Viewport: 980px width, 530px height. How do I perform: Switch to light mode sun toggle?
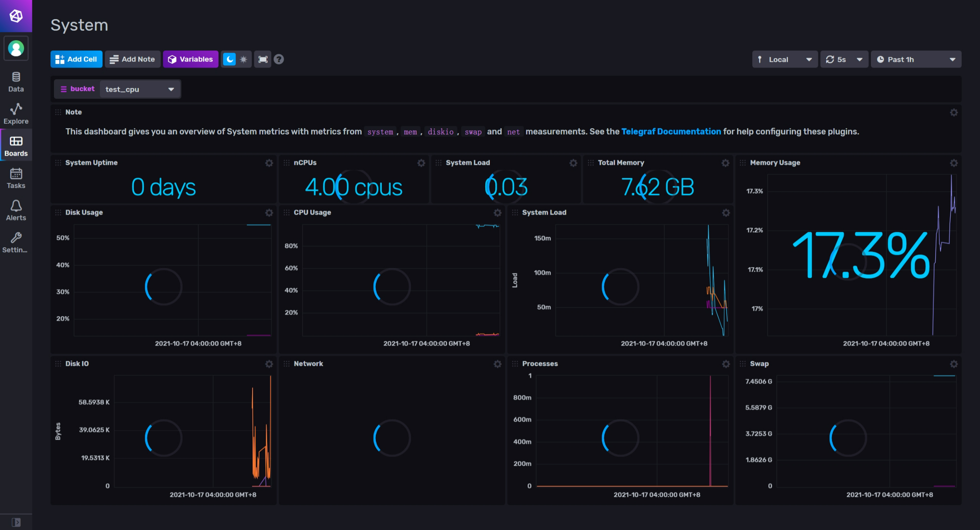(243, 59)
